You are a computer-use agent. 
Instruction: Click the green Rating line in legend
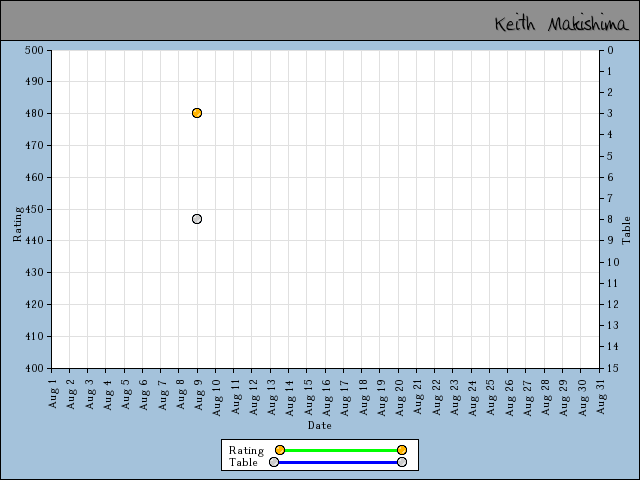click(340, 450)
